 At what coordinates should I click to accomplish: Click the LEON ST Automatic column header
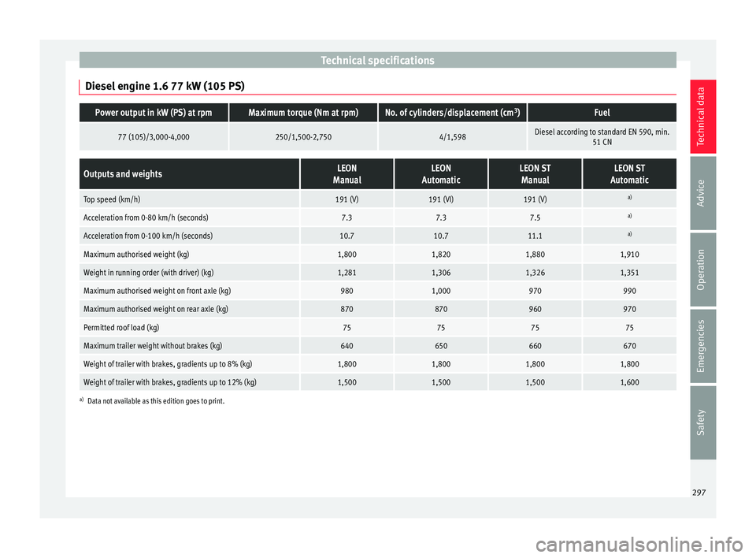630,173
